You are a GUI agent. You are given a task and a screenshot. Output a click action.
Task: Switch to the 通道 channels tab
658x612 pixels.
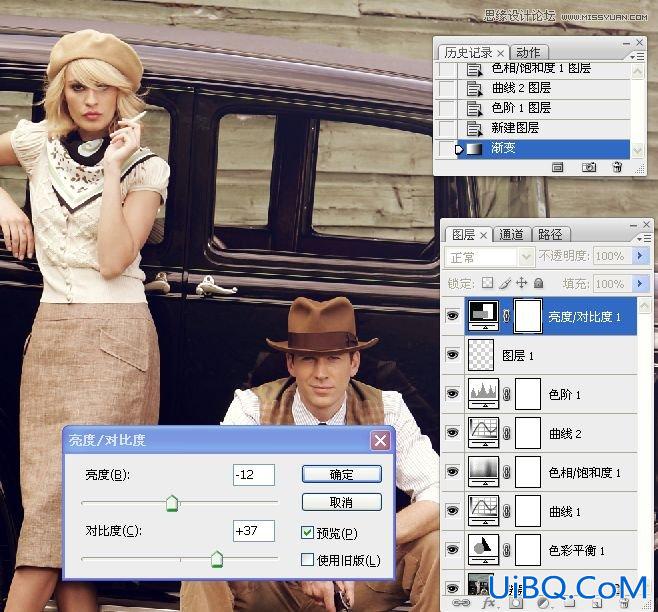[511, 234]
